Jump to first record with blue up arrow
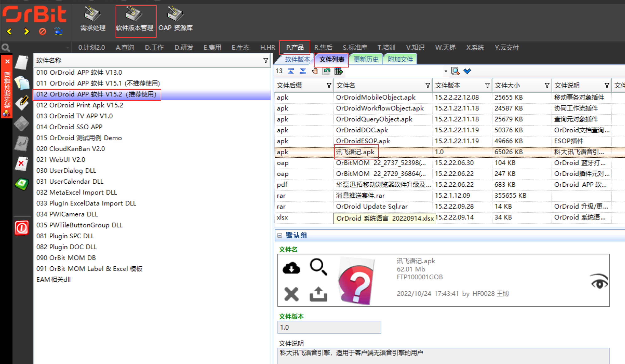Screen dimensions: 625x364 pyautogui.click(x=291, y=71)
